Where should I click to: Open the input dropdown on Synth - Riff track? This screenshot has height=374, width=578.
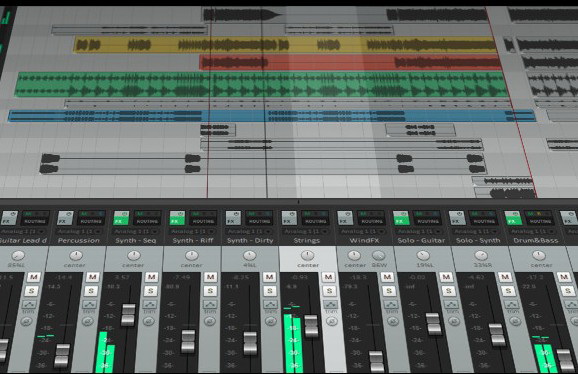191,231
